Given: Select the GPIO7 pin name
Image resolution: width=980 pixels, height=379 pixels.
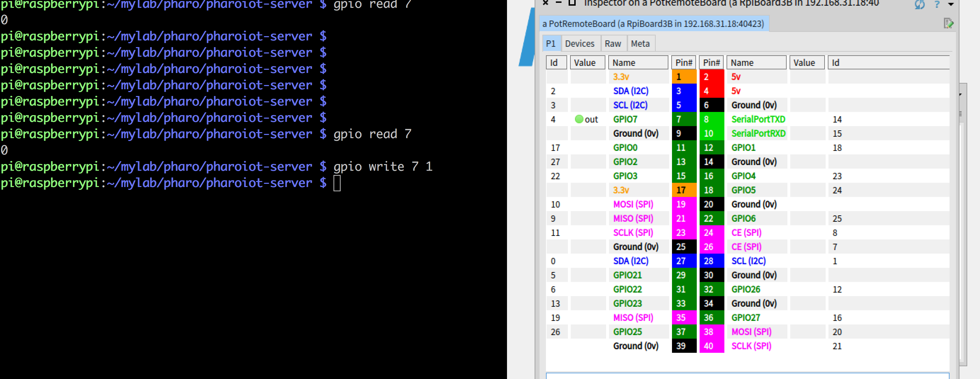Looking at the screenshot, I should pyautogui.click(x=625, y=119).
